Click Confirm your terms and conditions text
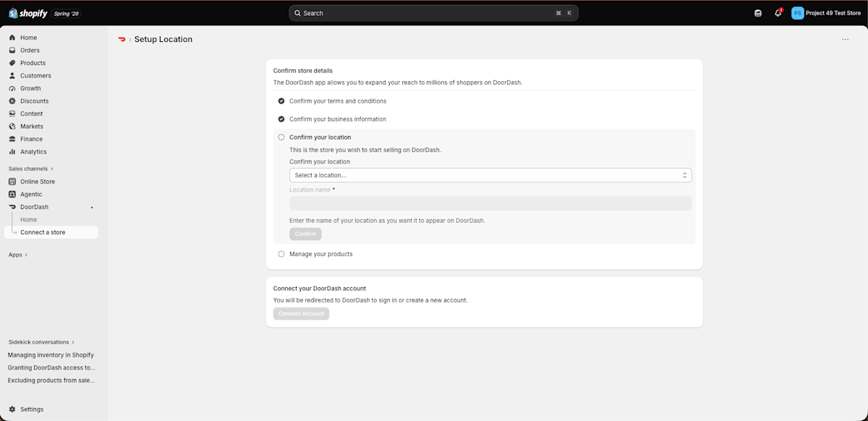Screen dimensions: 868x421 pyautogui.click(x=338, y=101)
